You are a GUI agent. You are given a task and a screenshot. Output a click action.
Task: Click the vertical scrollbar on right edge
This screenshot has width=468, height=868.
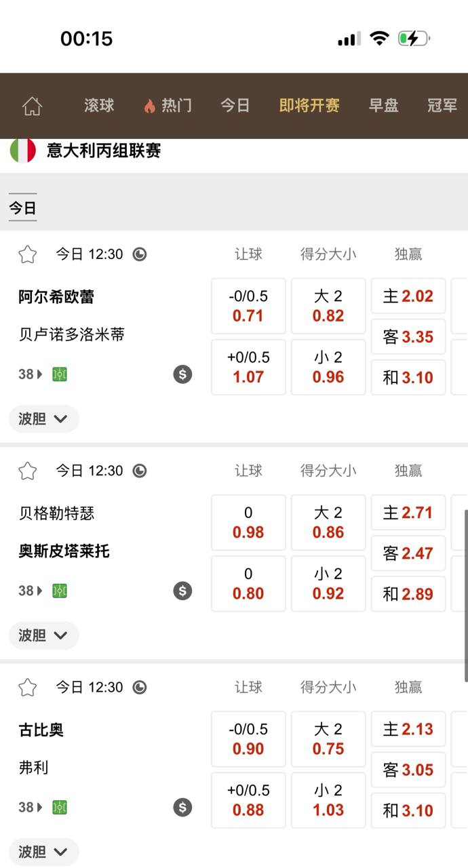[465, 595]
